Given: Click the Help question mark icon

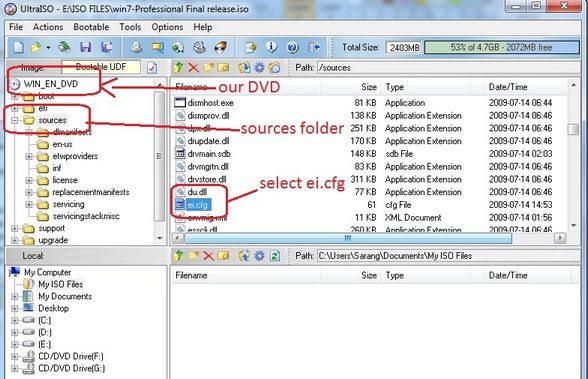Looking at the screenshot, I should point(292,47).
